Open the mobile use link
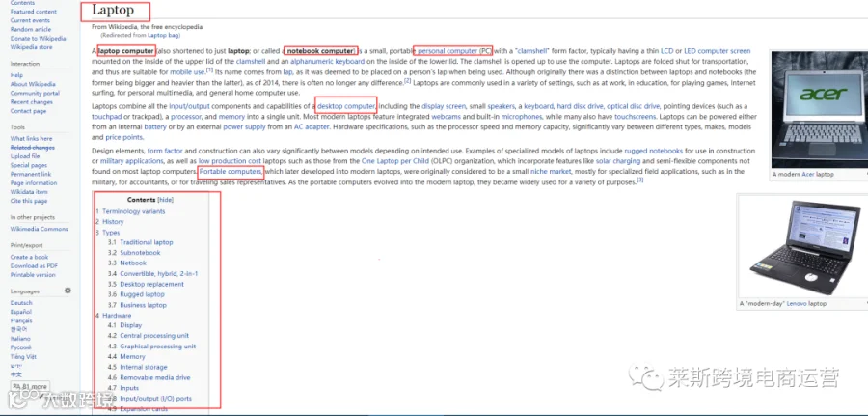The image size is (868, 416). [187, 72]
